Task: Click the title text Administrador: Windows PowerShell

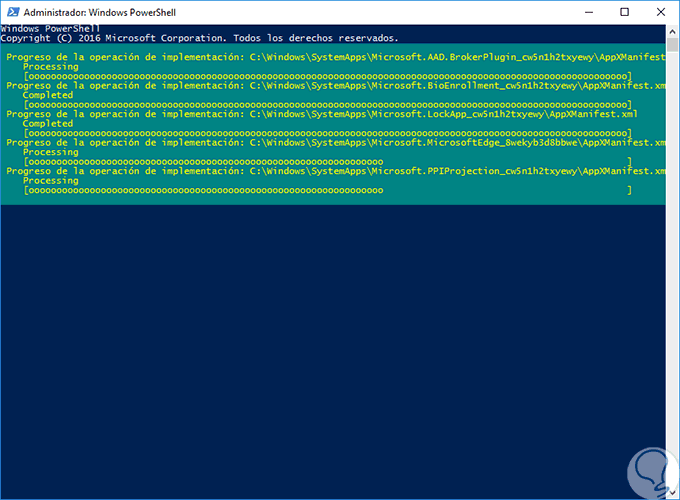Action: click(100, 13)
